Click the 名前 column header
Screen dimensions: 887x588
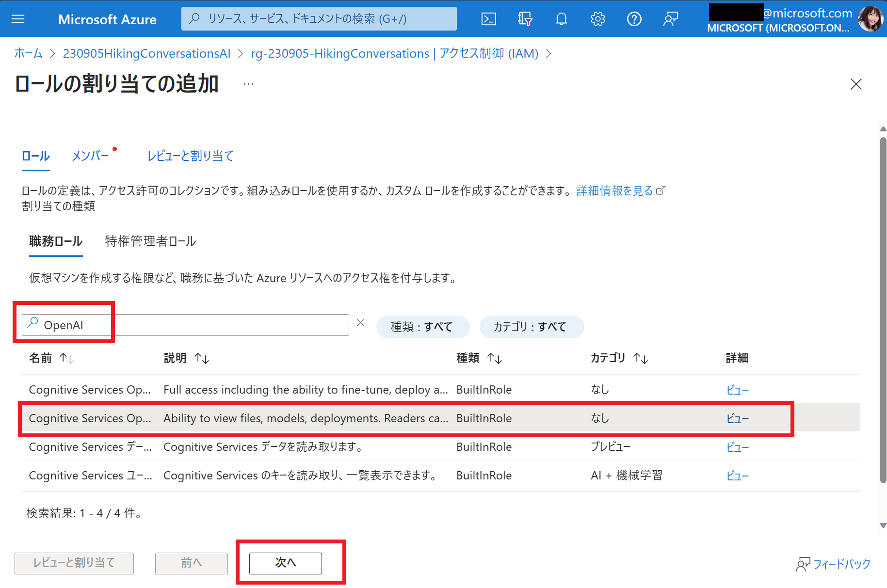[40, 358]
